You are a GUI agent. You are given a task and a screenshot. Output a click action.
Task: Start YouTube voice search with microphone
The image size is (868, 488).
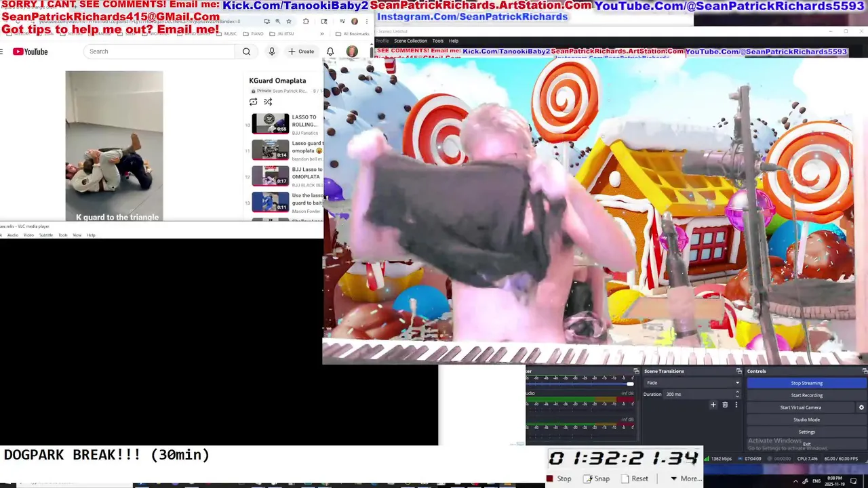pyautogui.click(x=272, y=52)
